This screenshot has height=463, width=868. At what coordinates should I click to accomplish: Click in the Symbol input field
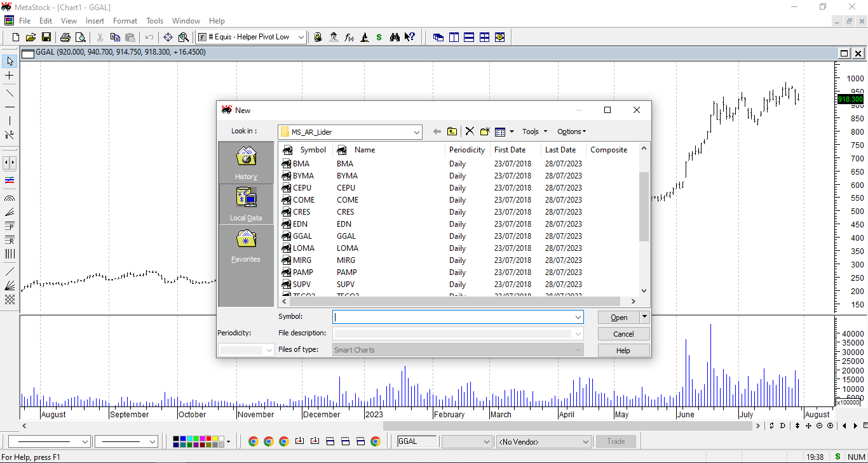pos(452,317)
